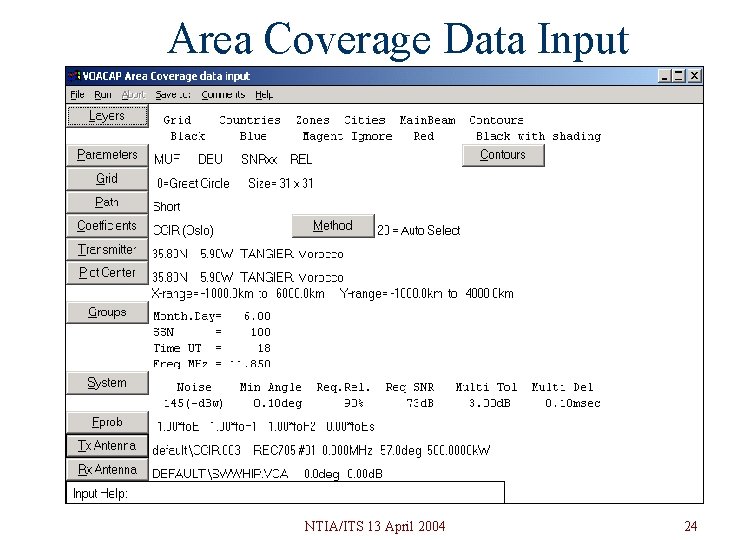
Task: Click the 'Short' path value
Action: 167,207
